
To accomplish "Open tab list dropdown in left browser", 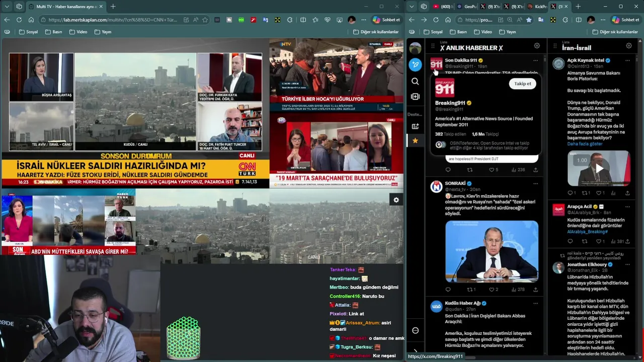I will pyautogui.click(x=7, y=7).
